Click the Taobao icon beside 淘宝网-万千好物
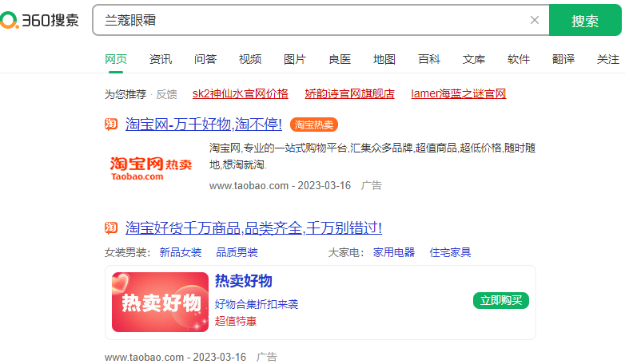625x364 pixels. click(x=111, y=125)
